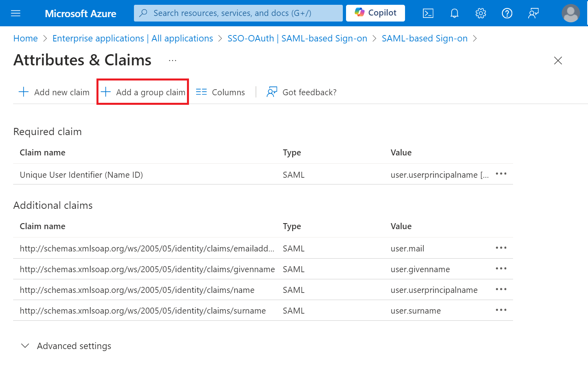Image resolution: width=588 pixels, height=365 pixels.
Task: Click the search resources input field
Action: [x=238, y=13]
